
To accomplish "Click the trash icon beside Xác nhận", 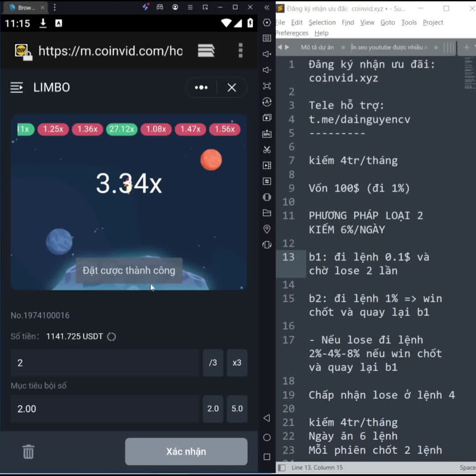I will (28, 451).
